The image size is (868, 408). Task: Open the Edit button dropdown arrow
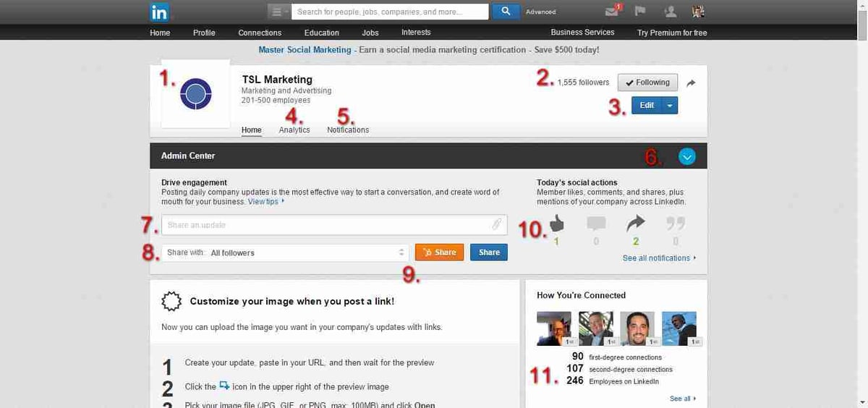(670, 106)
